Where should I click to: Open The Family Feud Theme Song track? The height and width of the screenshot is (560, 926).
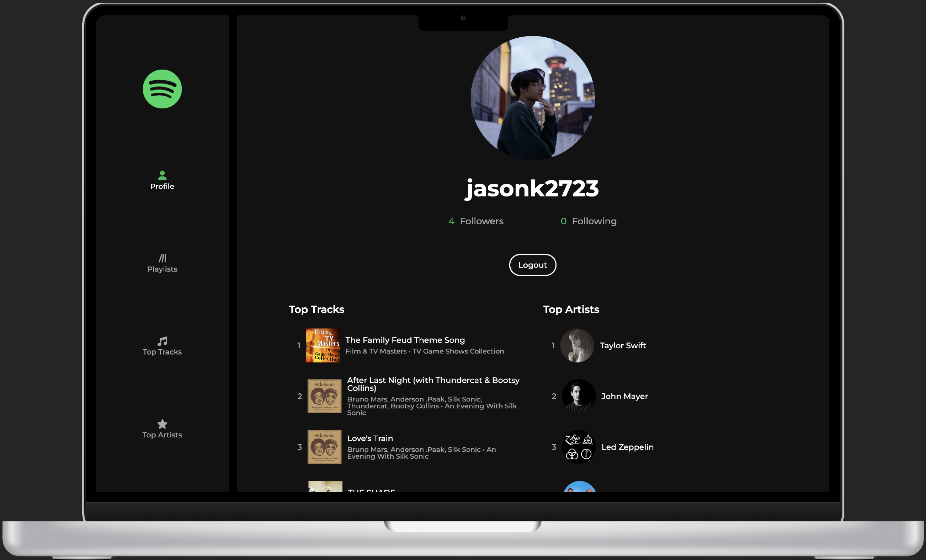[x=405, y=340]
